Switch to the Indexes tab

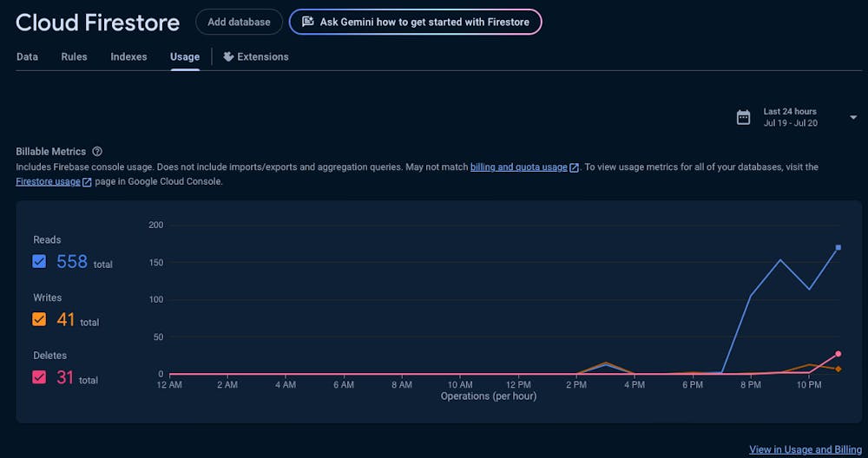tap(129, 56)
